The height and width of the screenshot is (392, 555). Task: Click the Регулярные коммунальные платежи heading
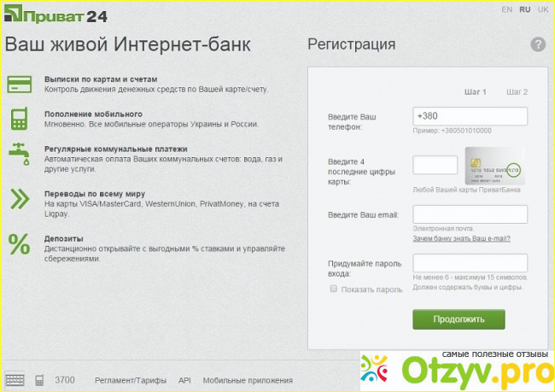tap(116, 149)
